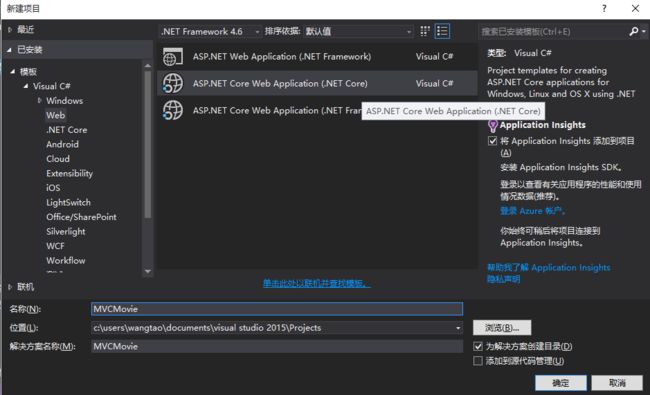Enable Add to source control checkbox
Screen dimensions: 650x395
pos(478,361)
